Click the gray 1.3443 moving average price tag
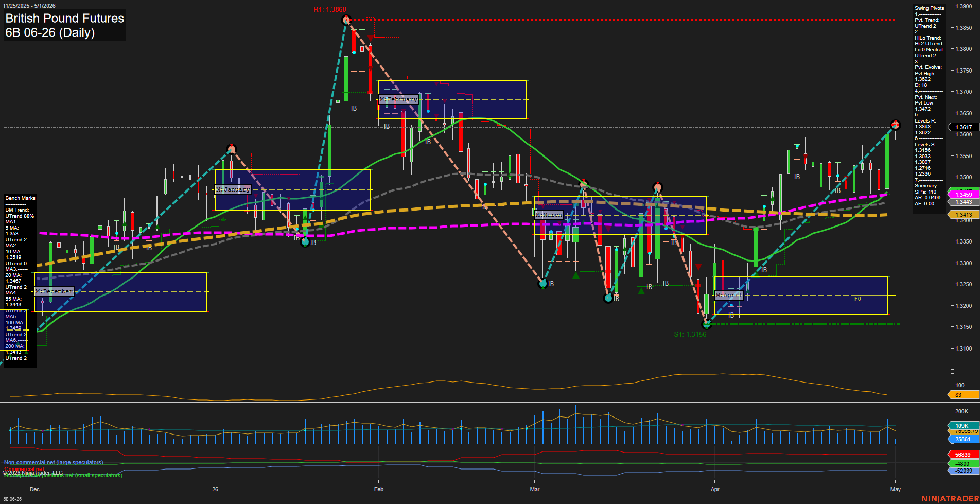This screenshot has height=504, width=980. (964, 202)
